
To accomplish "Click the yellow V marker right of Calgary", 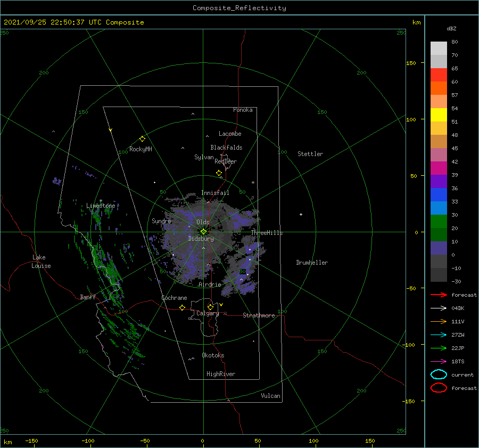I will pyautogui.click(x=221, y=305).
